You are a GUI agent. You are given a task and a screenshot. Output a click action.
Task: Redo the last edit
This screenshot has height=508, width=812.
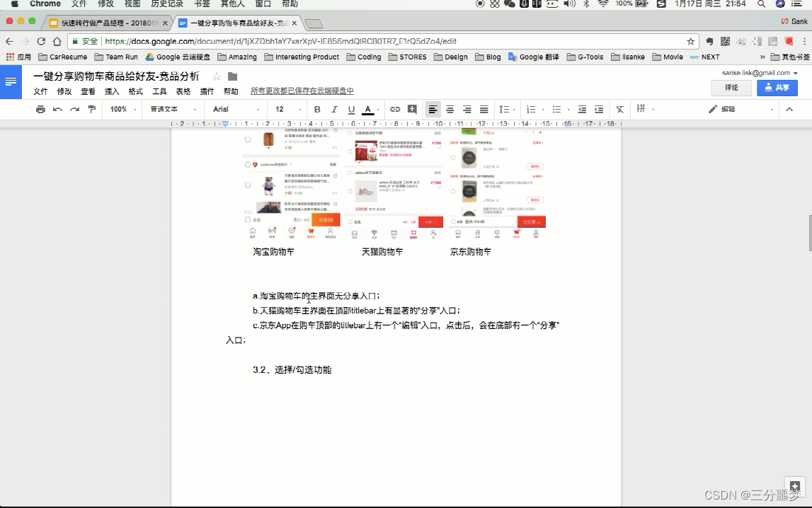[x=74, y=109]
